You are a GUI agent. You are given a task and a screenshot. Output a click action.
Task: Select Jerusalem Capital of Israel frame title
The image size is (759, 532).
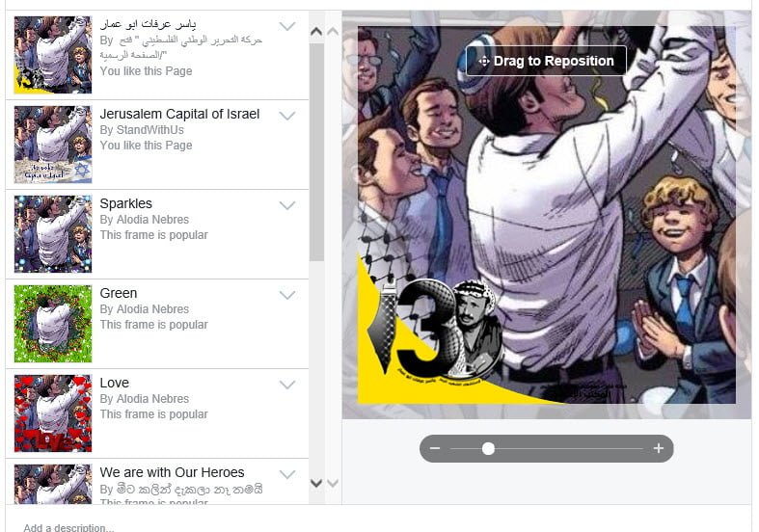[179, 114]
